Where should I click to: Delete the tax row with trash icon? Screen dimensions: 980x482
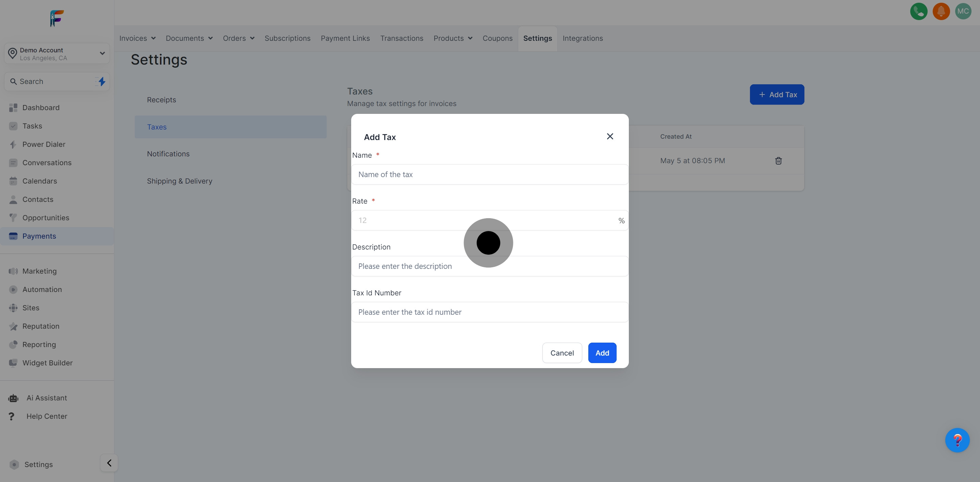pos(778,161)
